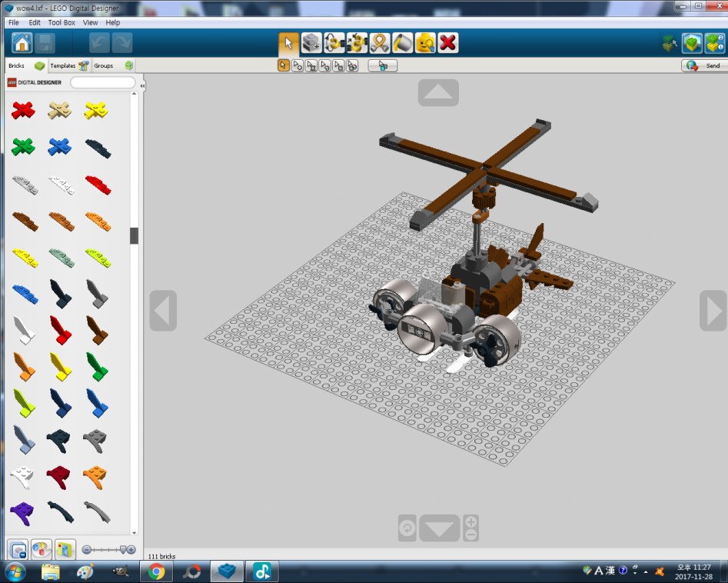The height and width of the screenshot is (583, 728).
Task: Toggle collapse all brick categories button
Action: point(17,549)
